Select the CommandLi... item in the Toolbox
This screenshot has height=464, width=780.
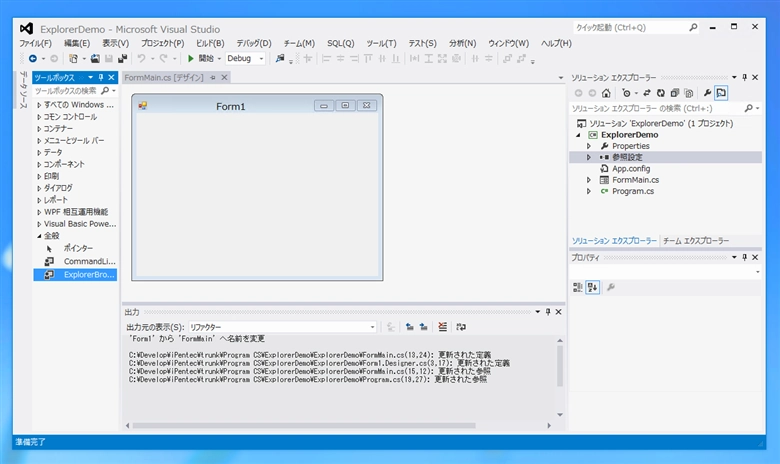[75, 261]
